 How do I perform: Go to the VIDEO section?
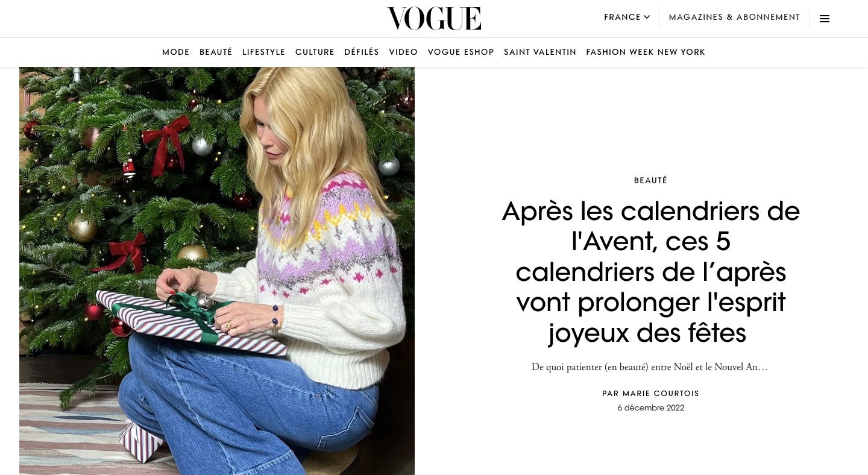point(403,52)
